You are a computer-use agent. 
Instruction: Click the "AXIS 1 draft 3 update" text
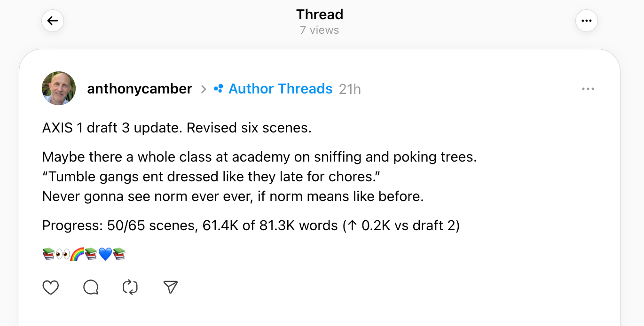111,128
